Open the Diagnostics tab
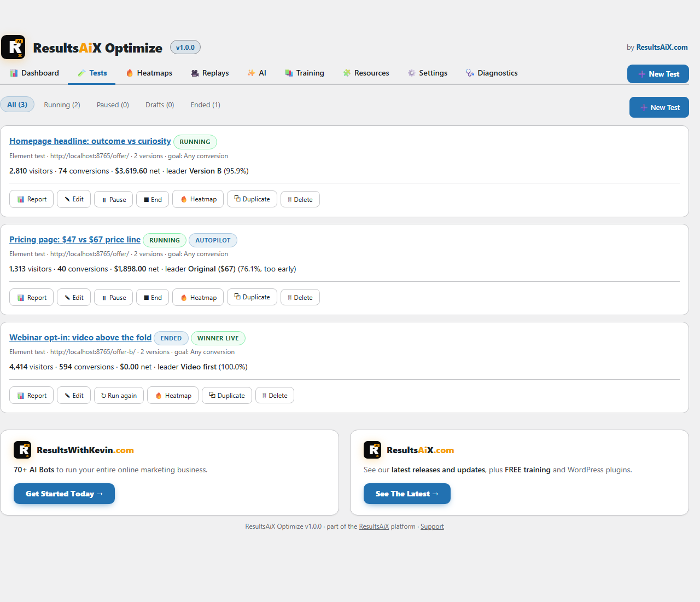Viewport: 700px width, 602px height. point(492,73)
